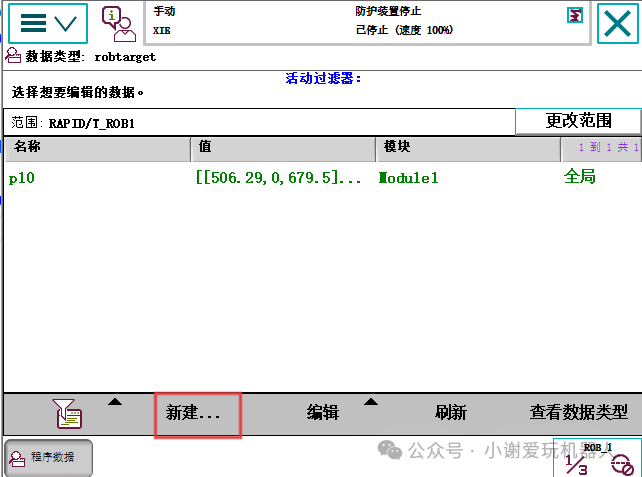
Task: Open the ABB main menu button
Action: click(48, 23)
